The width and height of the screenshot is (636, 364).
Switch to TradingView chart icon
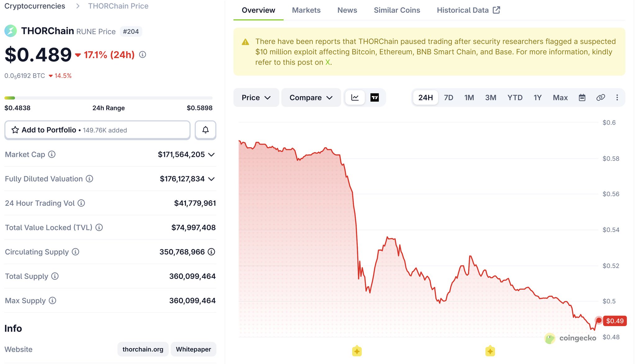pos(375,98)
